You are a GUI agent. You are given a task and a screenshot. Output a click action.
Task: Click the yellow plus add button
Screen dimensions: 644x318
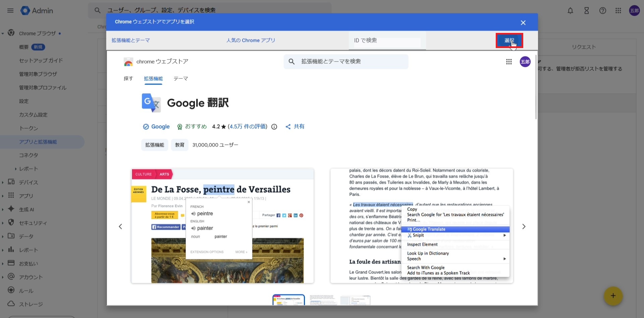point(613,296)
